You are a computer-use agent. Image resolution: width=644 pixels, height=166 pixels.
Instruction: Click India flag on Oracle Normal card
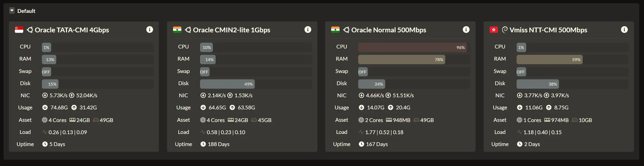pos(335,30)
